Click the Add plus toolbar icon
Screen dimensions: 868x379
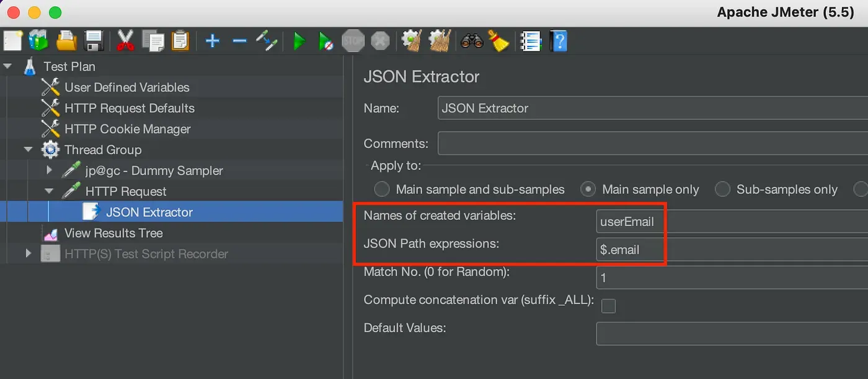click(x=213, y=41)
